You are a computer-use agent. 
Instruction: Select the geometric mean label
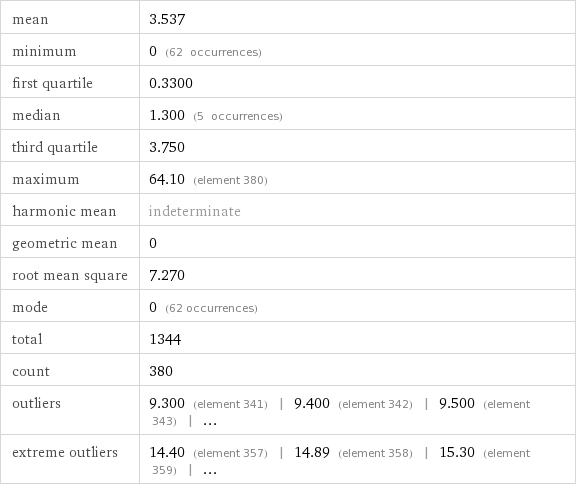click(x=65, y=244)
